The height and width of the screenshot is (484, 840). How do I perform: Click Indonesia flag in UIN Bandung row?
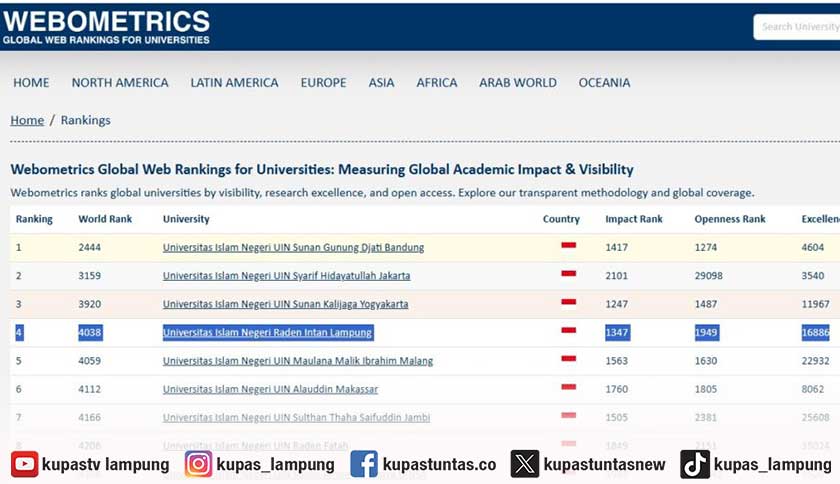pos(568,246)
